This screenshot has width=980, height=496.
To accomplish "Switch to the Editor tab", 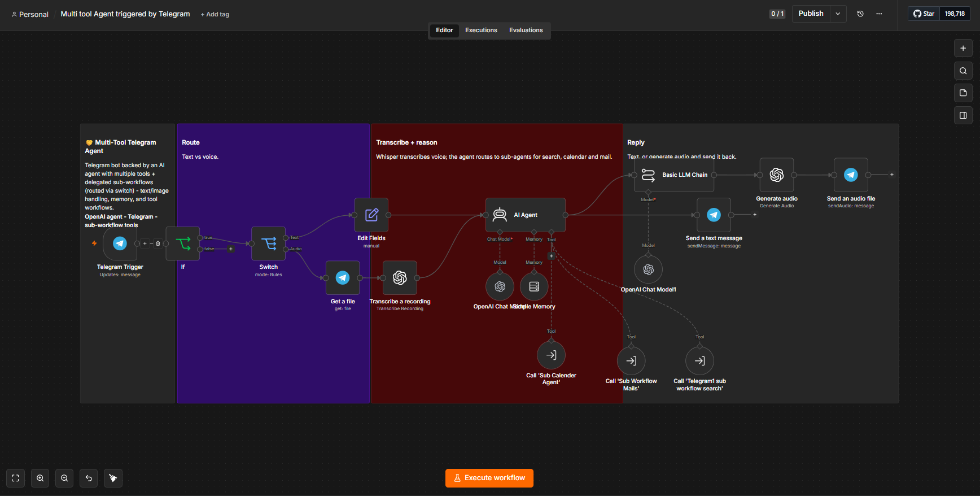I will (444, 31).
